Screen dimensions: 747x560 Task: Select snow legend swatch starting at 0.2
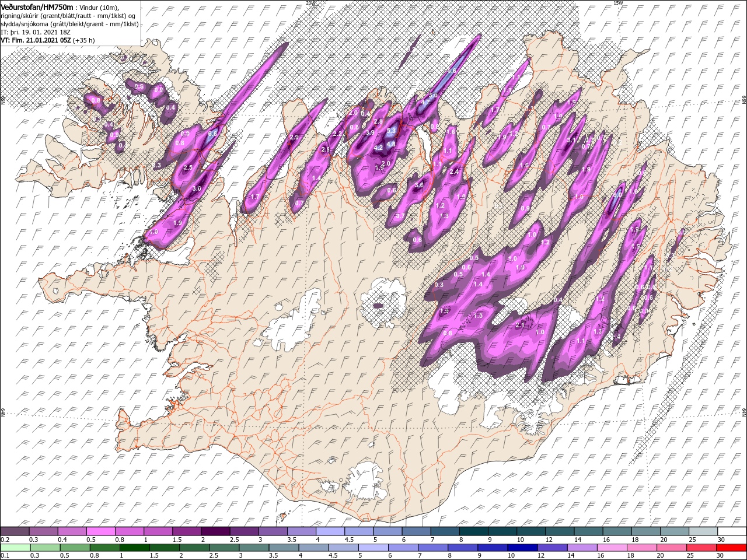15,531
